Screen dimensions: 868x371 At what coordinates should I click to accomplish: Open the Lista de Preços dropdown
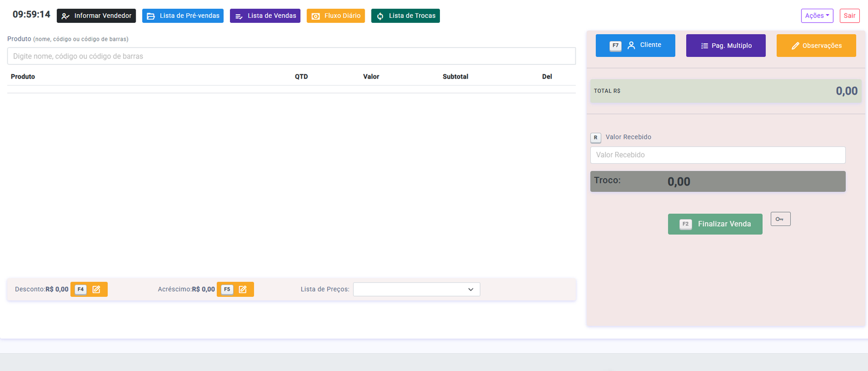tap(416, 290)
